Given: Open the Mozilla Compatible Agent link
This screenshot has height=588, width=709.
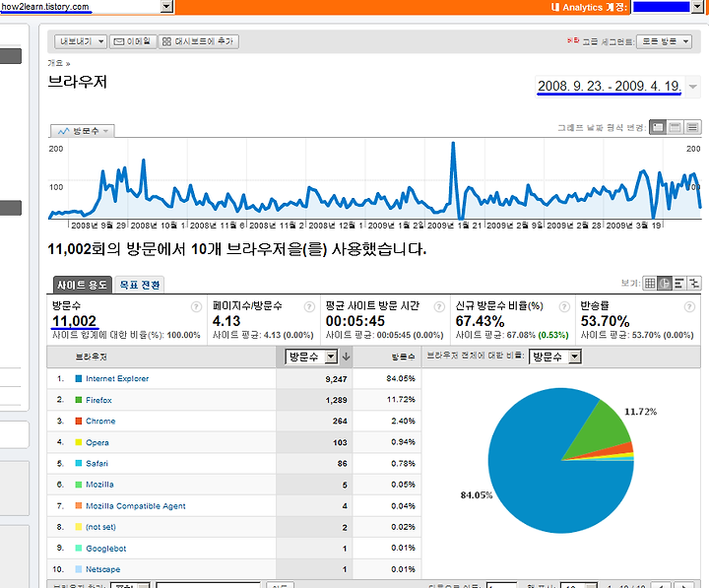Looking at the screenshot, I should [x=136, y=505].
